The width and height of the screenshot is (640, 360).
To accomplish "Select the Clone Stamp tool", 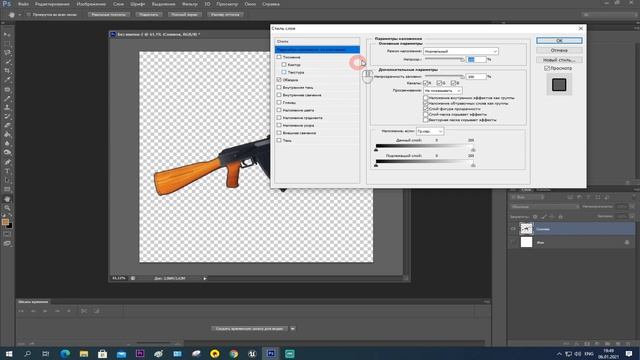I will (x=7, y=107).
